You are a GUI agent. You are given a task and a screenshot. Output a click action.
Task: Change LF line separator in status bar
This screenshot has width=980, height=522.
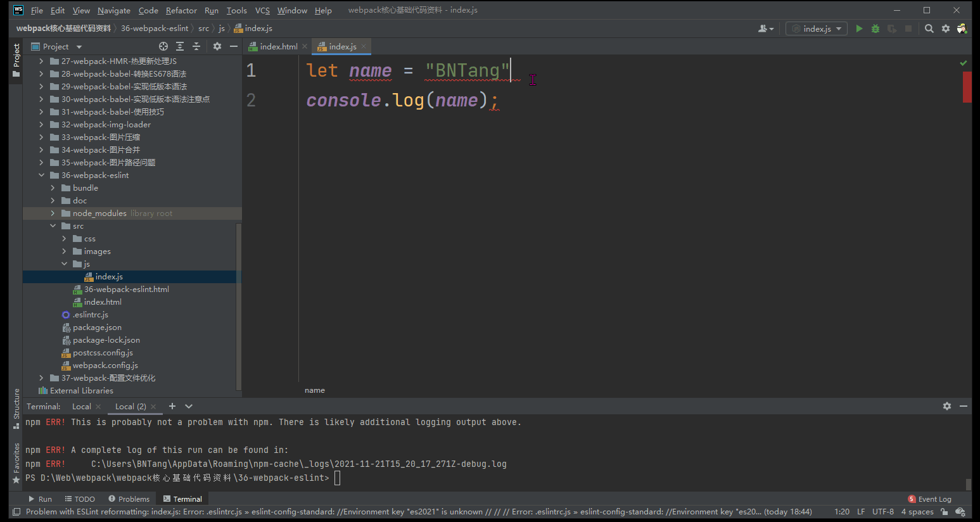[861, 512]
